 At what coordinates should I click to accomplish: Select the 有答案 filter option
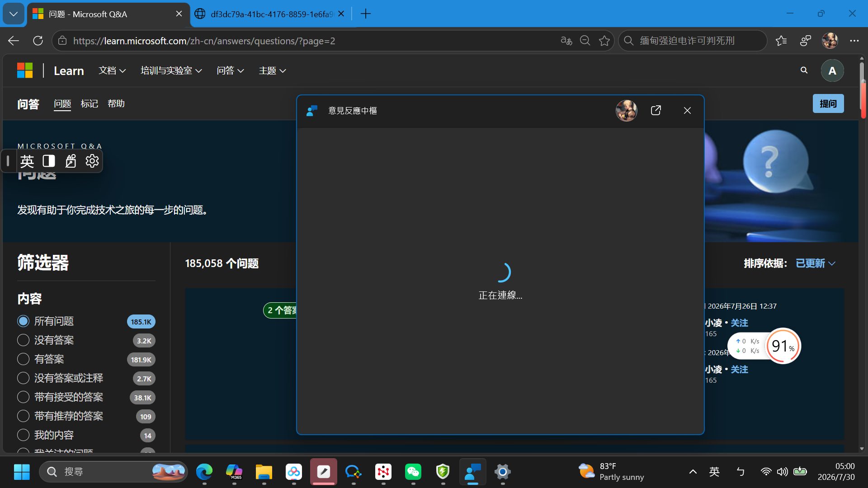(23, 359)
